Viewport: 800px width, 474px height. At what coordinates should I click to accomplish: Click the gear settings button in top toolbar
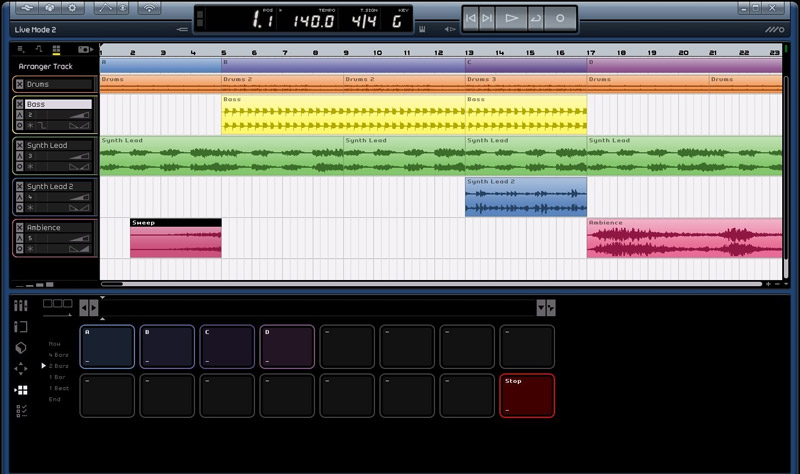coord(72,8)
